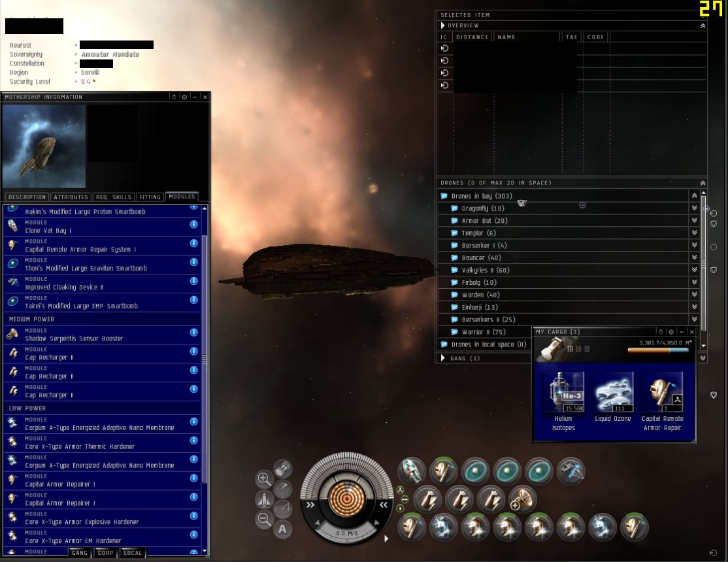This screenshot has width=728, height=562.
Task: Toggle the small green minus icon beside the capacitor
Action: [405, 499]
